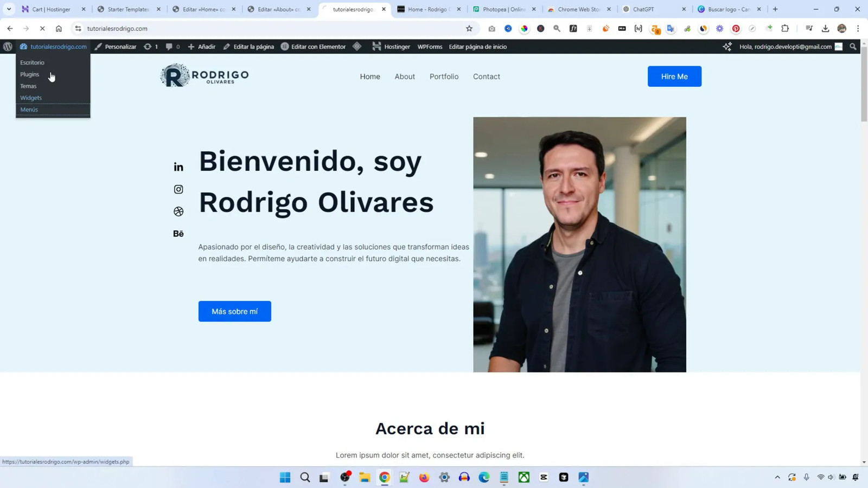Image resolution: width=868 pixels, height=488 pixels.
Task: Click the Hire Me button
Action: (674, 76)
